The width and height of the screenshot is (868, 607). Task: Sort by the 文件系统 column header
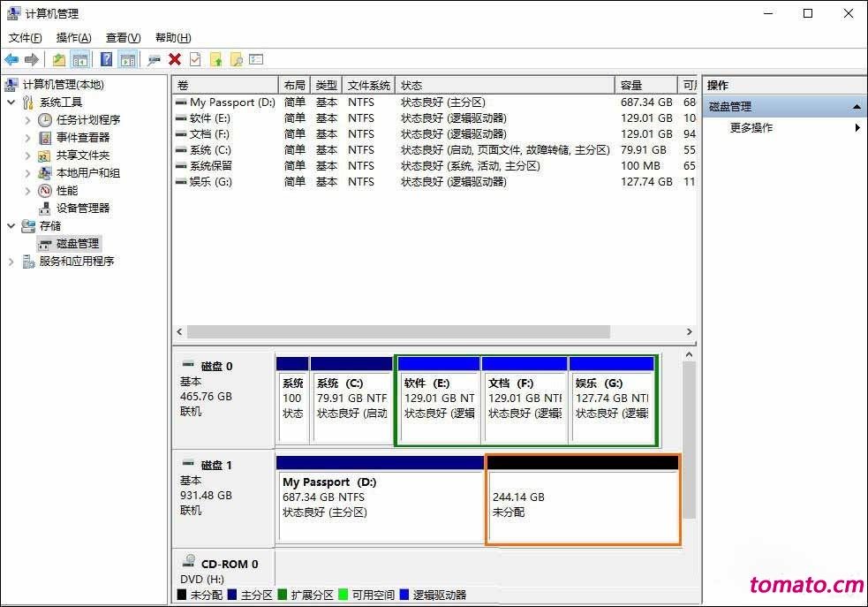coord(369,86)
